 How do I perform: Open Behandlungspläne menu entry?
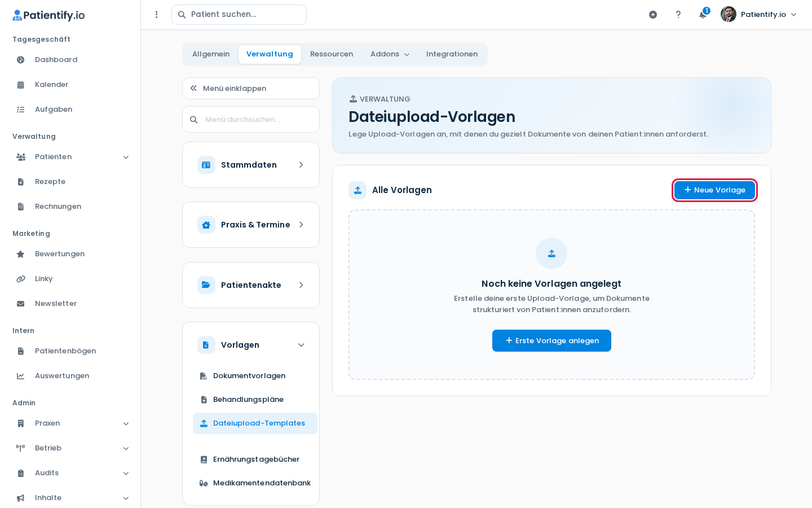(x=255, y=400)
